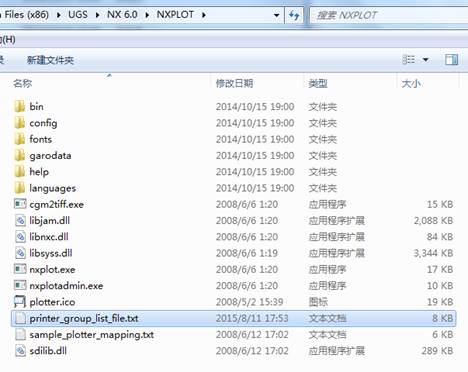Click the 新建文件夹 button
This screenshot has height=372, width=468.
point(50,60)
